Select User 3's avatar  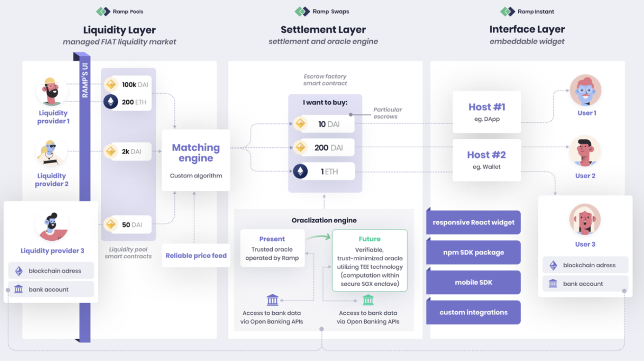(585, 219)
